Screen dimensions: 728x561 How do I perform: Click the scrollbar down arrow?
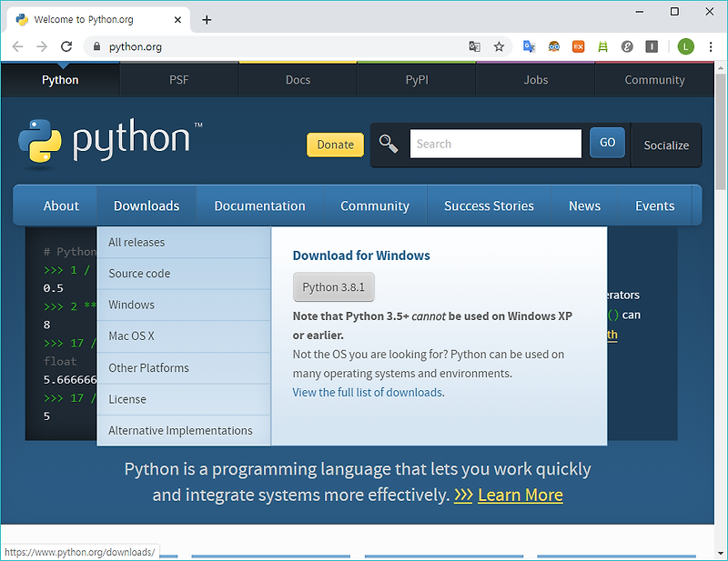coord(720,553)
